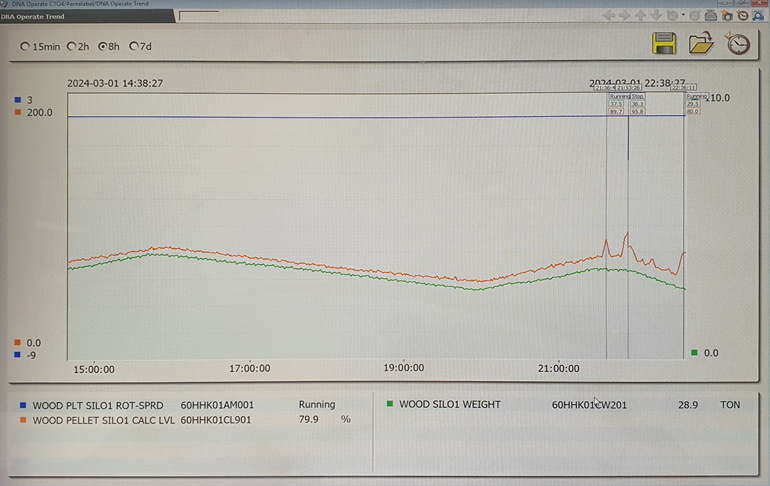Select the 15min time range option
Viewport: 770px width, 486px height.
point(26,47)
